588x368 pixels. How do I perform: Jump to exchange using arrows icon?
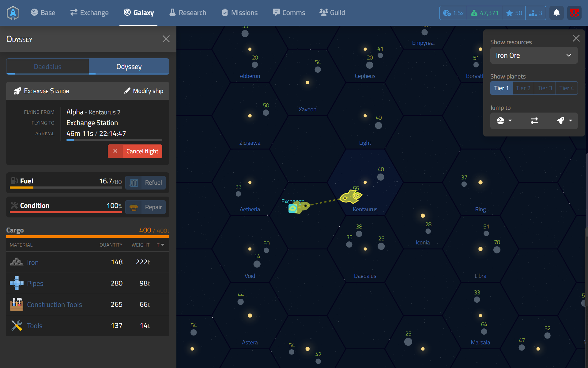(x=534, y=121)
